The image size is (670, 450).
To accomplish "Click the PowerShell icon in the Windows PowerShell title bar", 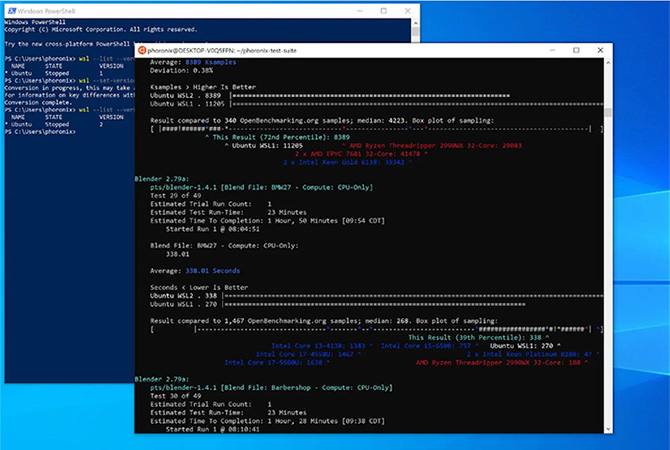I will [12, 11].
